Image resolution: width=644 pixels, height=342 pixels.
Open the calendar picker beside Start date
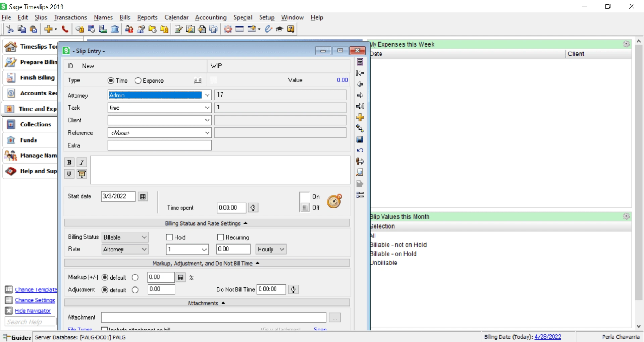coord(143,196)
